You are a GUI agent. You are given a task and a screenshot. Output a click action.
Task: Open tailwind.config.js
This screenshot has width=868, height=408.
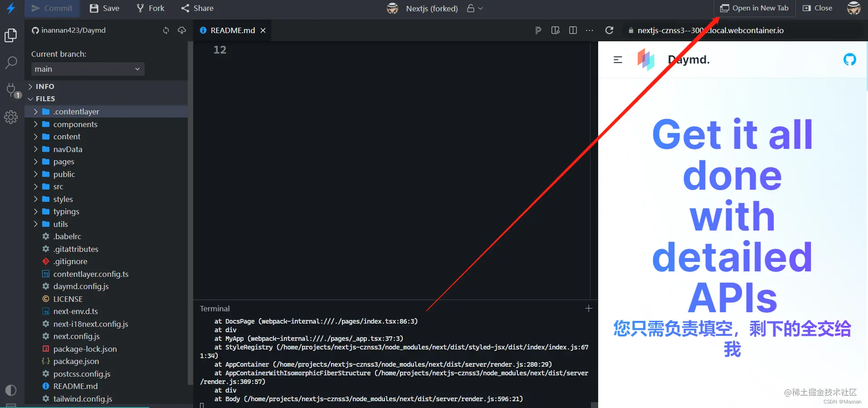click(x=106, y=399)
